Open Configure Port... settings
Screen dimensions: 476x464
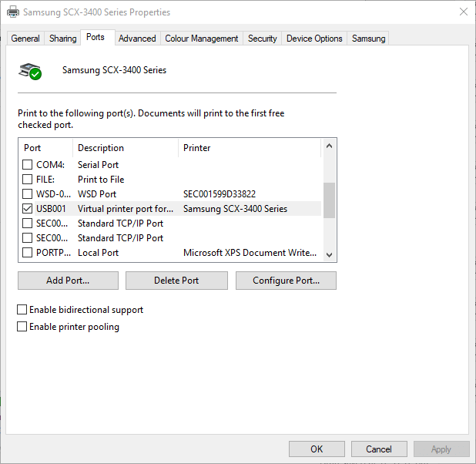[x=286, y=281]
